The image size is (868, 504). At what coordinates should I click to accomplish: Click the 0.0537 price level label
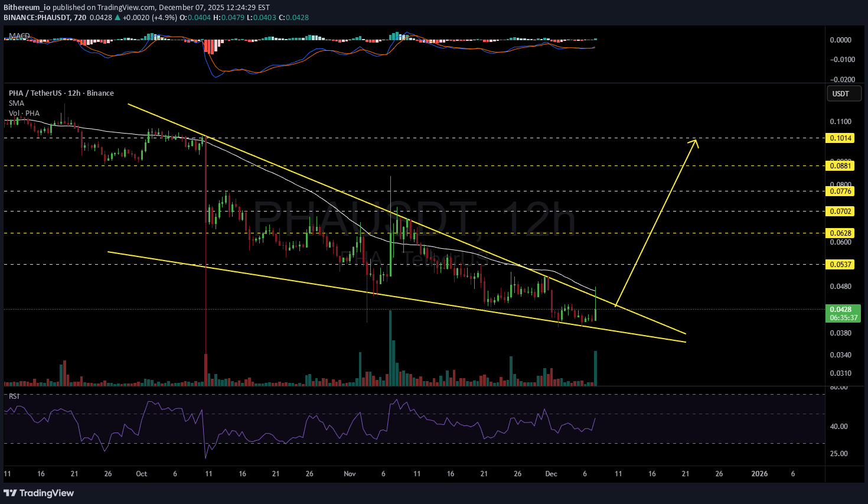(x=840, y=265)
